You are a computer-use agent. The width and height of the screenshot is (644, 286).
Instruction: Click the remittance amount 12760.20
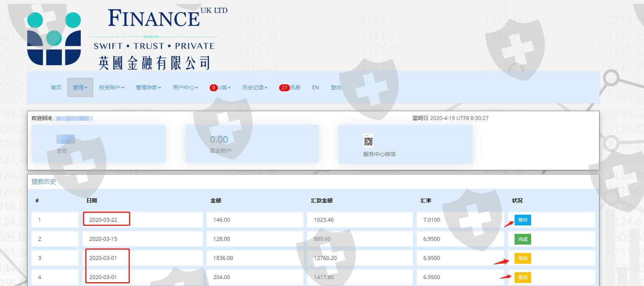pyautogui.click(x=325, y=258)
